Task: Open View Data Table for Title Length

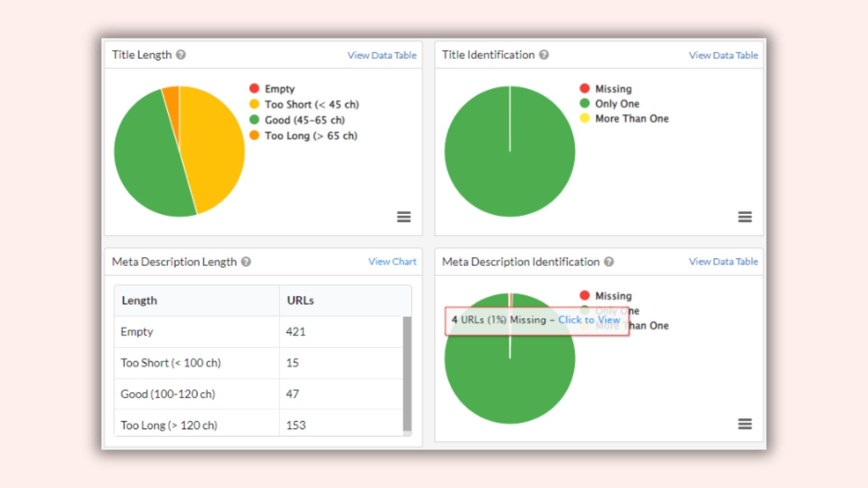Action: 382,55
